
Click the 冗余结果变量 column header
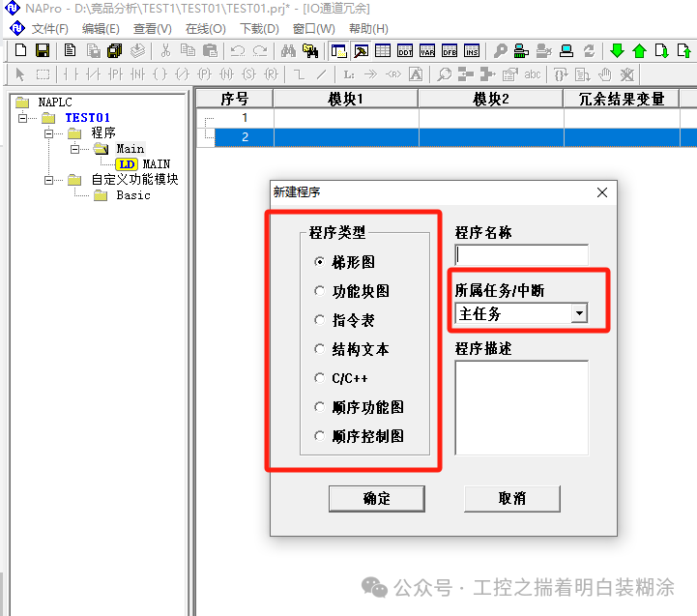pos(621,99)
